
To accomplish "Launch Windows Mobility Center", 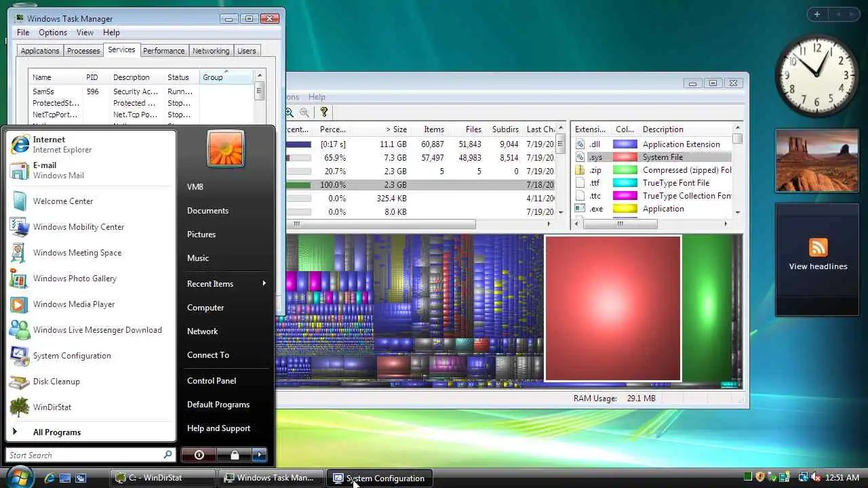I will click(91, 227).
